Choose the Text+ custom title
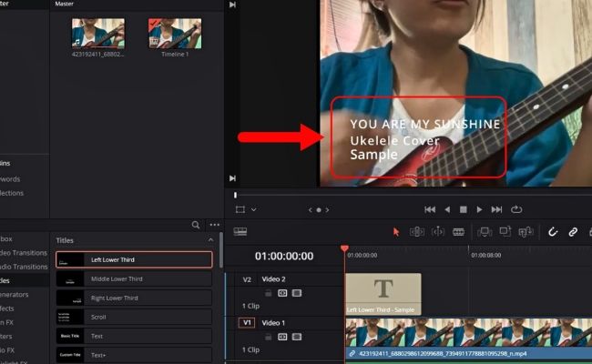Viewport: 592px width, 364px height. pyautogui.click(x=134, y=355)
